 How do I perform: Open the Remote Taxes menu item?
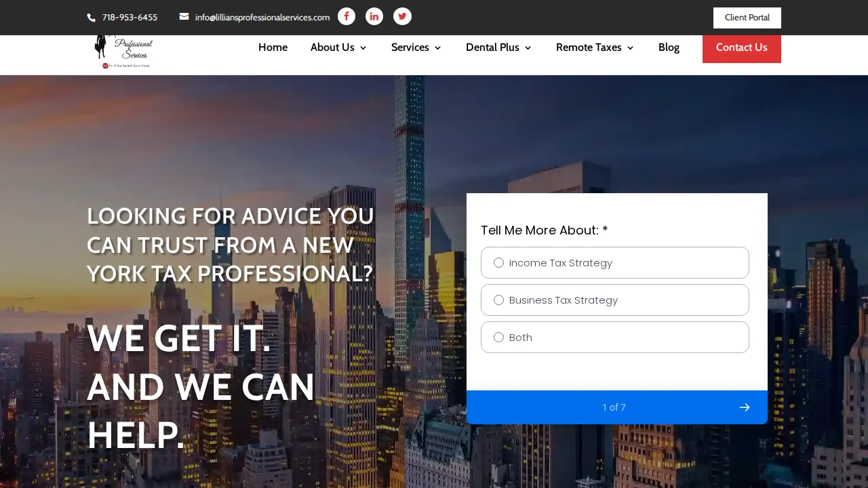[589, 47]
